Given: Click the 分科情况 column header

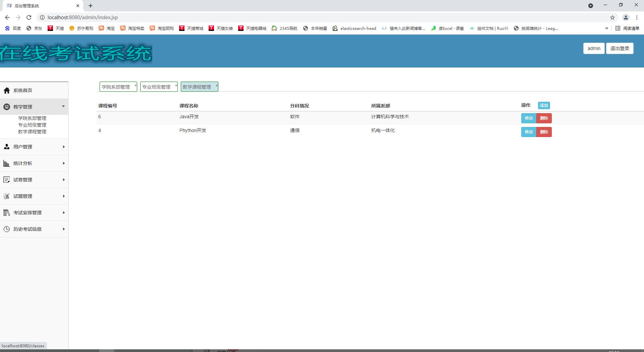Looking at the screenshot, I should pyautogui.click(x=300, y=106).
